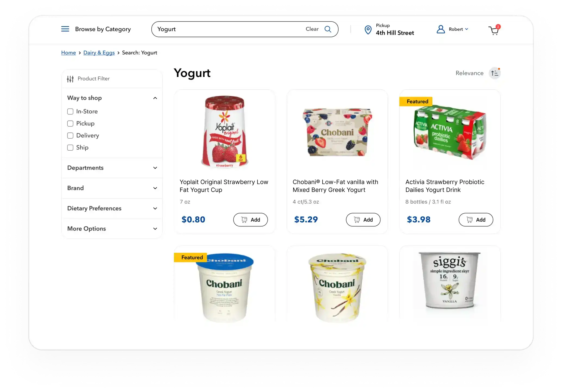Image resolution: width=562 pixels, height=392 pixels.
Task: Check the In-Store checkbox
Action: tap(70, 111)
